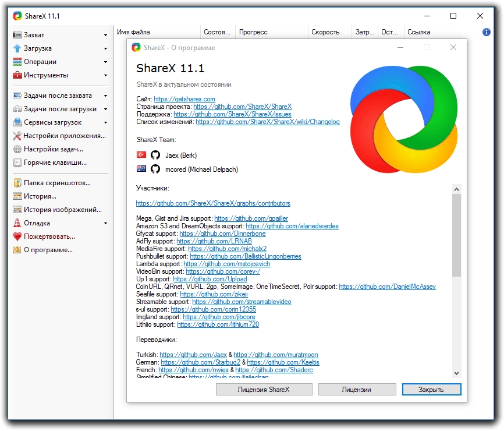Click the Инструменты toolbox icon
The width and height of the screenshot is (504, 431).
click(x=17, y=75)
